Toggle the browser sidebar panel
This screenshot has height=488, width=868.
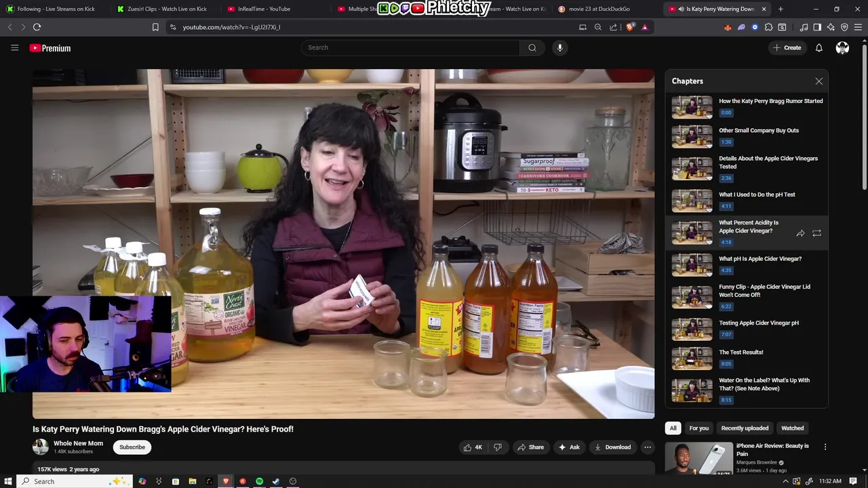tap(817, 27)
